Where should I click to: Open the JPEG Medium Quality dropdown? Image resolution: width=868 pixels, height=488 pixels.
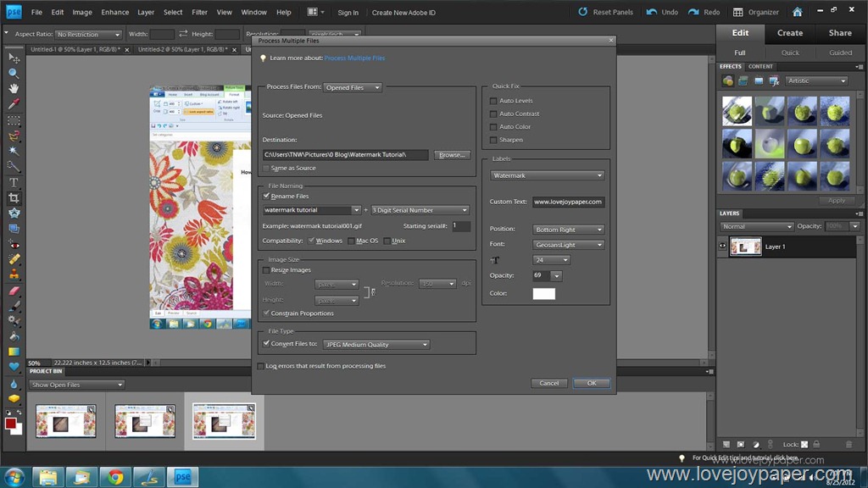click(376, 344)
